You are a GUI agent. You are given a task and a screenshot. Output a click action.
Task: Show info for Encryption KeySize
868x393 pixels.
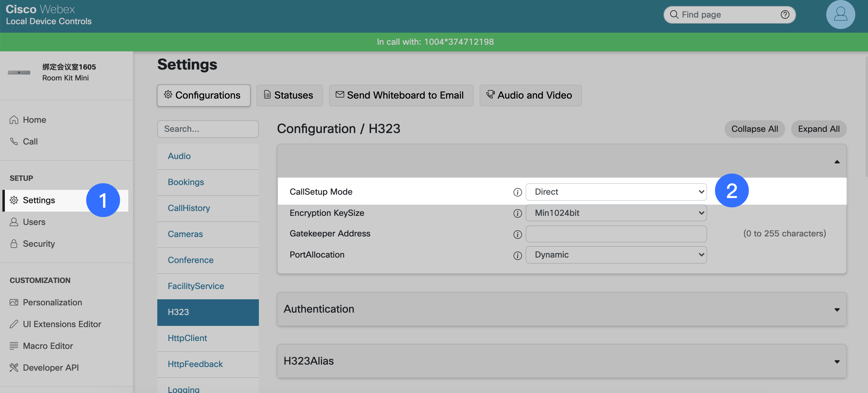pyautogui.click(x=517, y=213)
